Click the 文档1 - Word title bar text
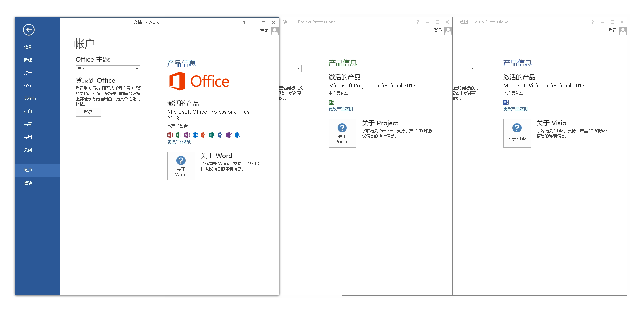The height and width of the screenshot is (312, 644). pos(146,22)
